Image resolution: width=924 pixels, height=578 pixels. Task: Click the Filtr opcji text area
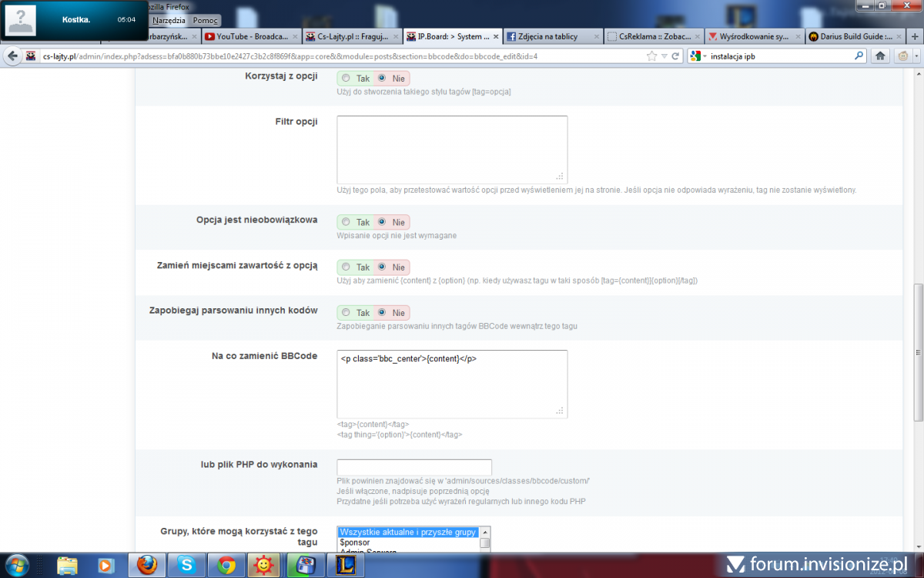click(x=452, y=150)
